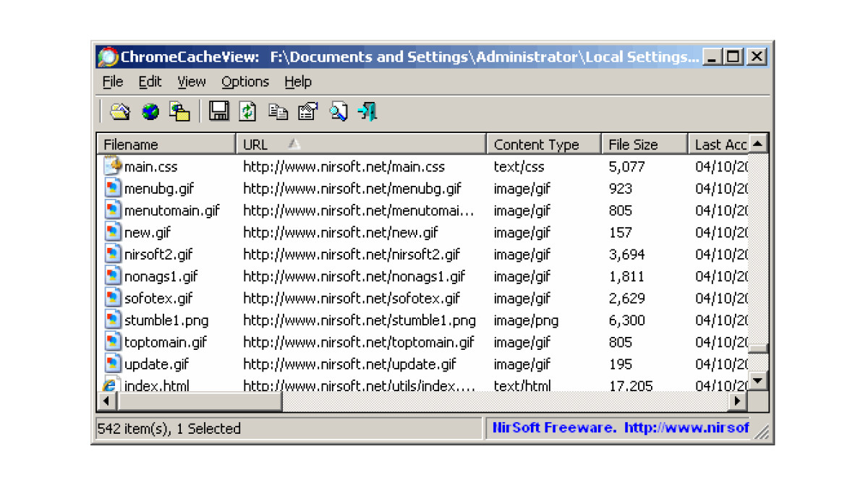Select the main.css file icon

click(x=112, y=166)
